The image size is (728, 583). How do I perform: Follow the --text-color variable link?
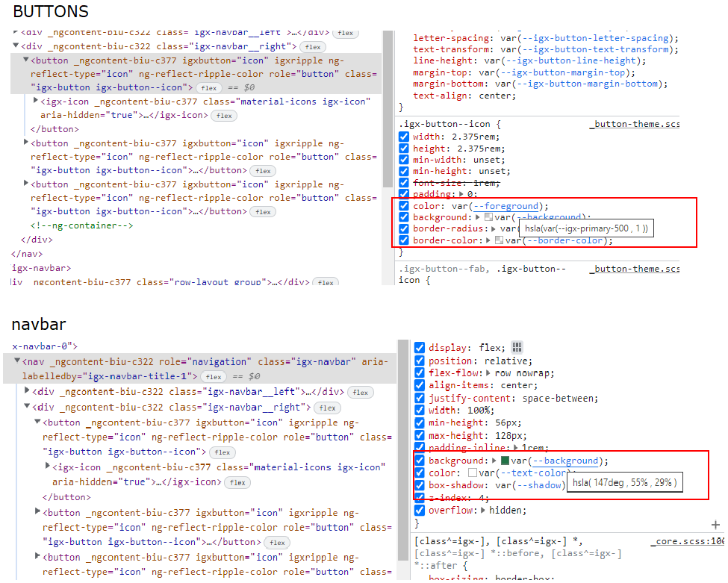click(x=532, y=473)
